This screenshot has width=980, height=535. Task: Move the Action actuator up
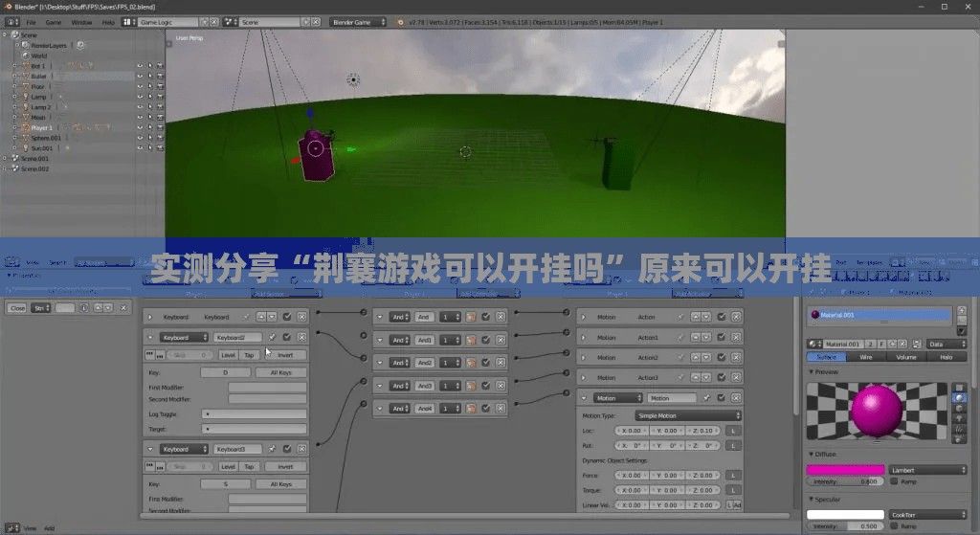[696, 317]
